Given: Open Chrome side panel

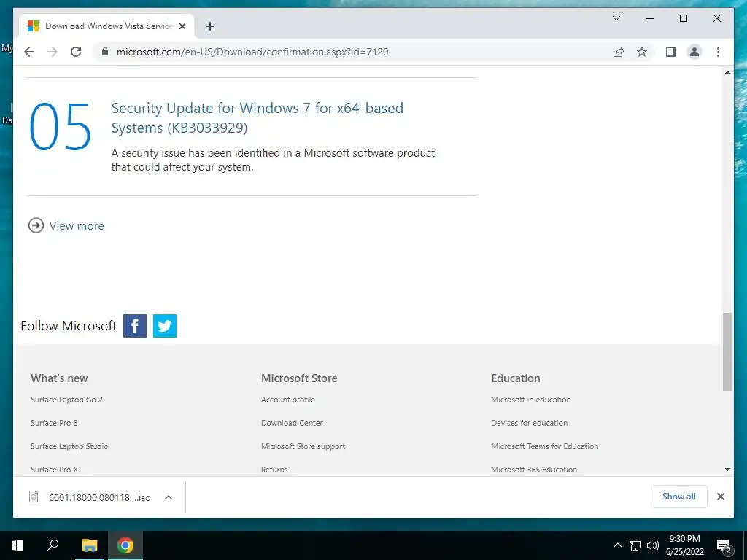Looking at the screenshot, I should pos(671,52).
